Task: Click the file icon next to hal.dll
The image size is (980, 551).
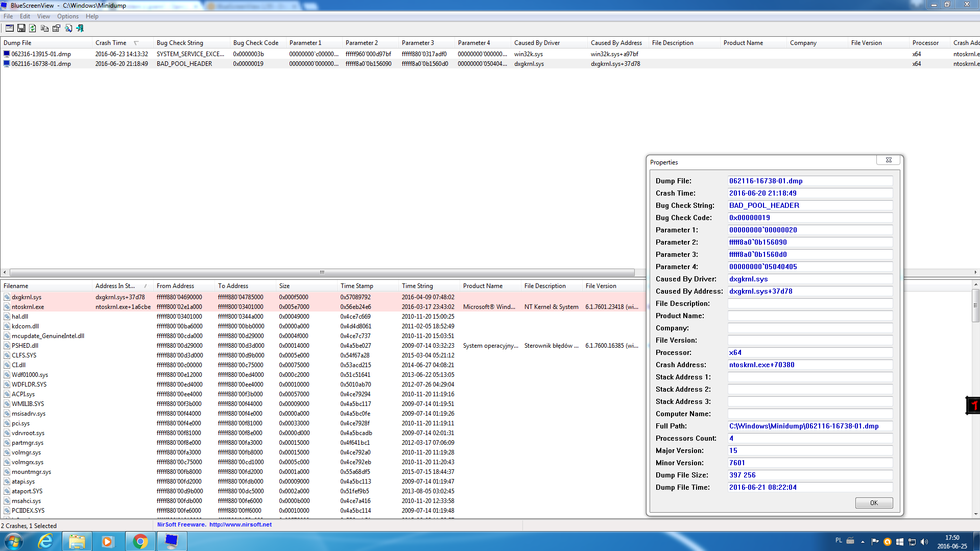Action: [x=7, y=317]
